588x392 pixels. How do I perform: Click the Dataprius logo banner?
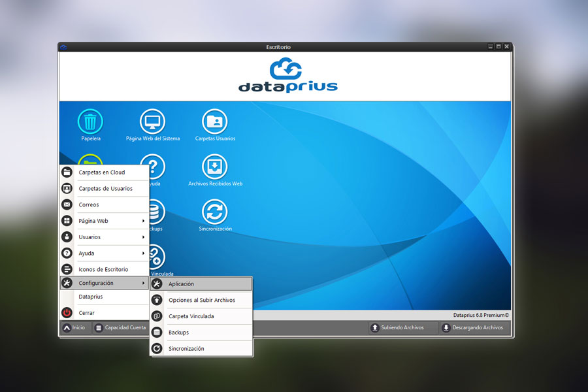[287, 75]
